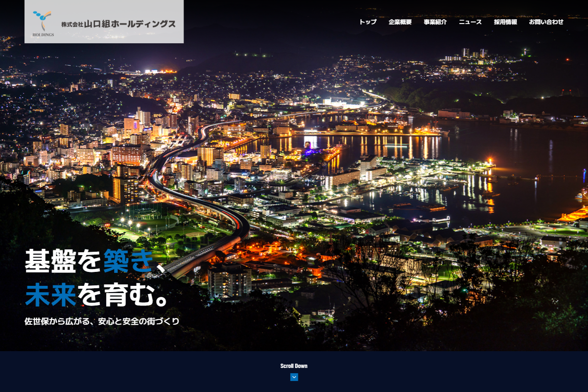Select 事業紹介 in the header menu

[x=435, y=22]
